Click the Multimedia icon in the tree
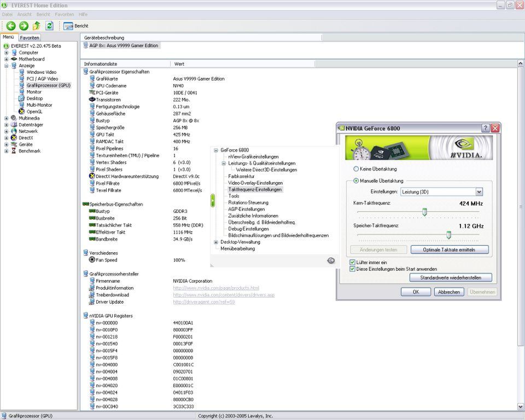This screenshot has width=525, height=420. click(14, 118)
